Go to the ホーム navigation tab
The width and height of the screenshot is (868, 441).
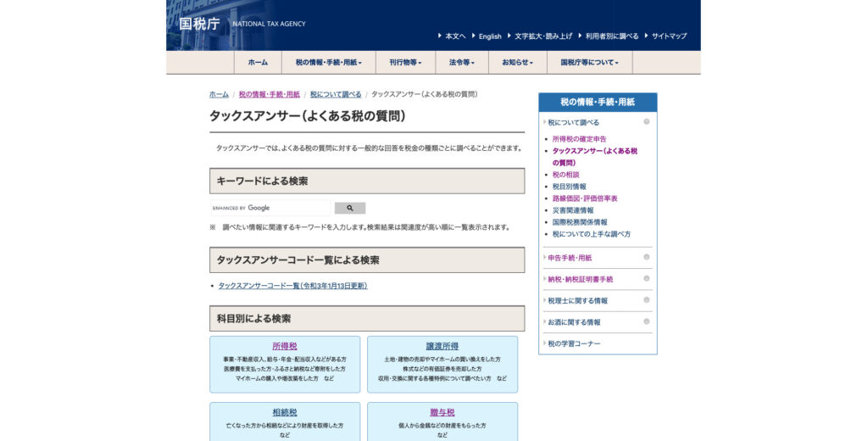tap(258, 63)
